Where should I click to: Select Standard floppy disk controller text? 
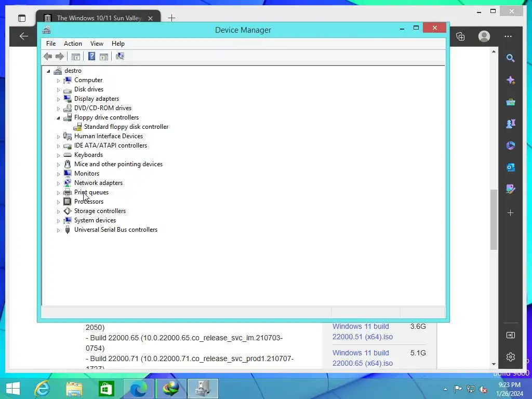126,127
